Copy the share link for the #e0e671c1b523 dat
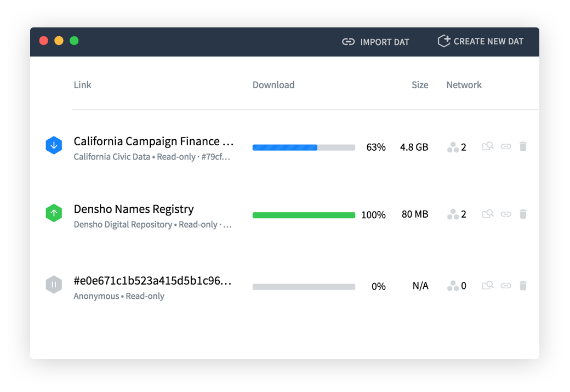Screen dimensions: 570x392 coord(506,286)
